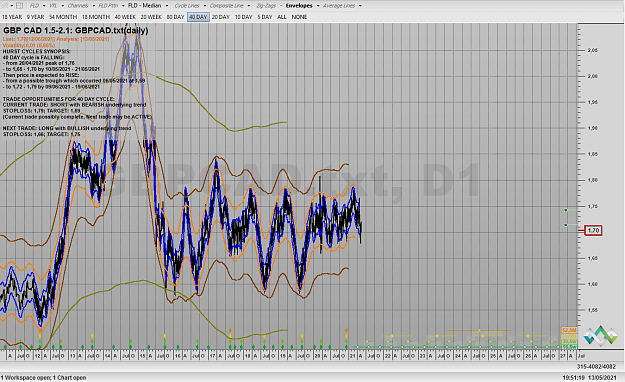Click the 1,85 price axis label
This screenshot has height=382, width=625.
point(592,154)
